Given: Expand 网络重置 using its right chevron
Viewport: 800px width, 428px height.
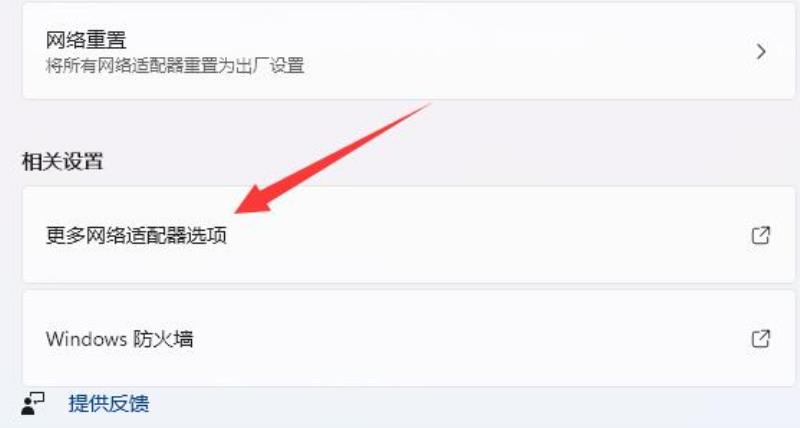Looking at the screenshot, I should (761, 52).
